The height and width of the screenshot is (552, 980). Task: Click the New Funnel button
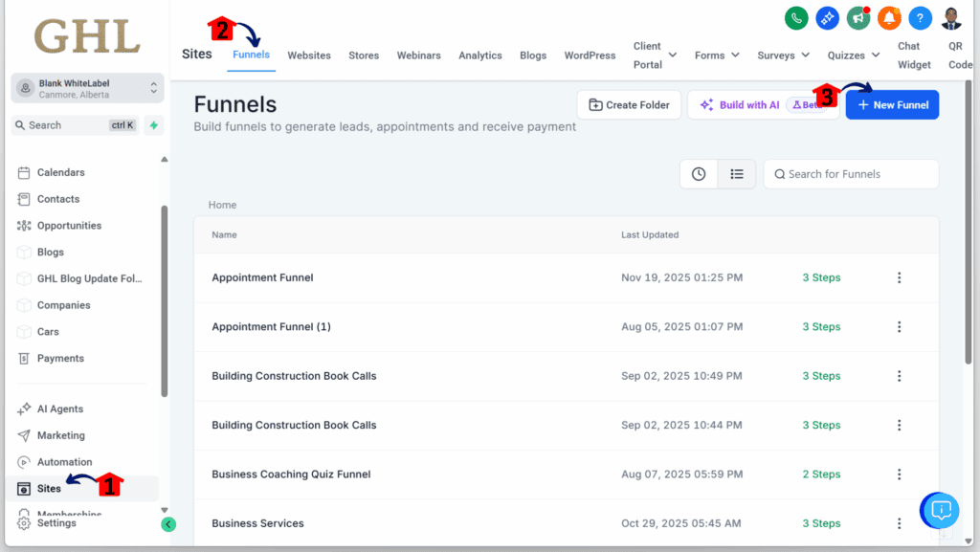[x=892, y=104]
